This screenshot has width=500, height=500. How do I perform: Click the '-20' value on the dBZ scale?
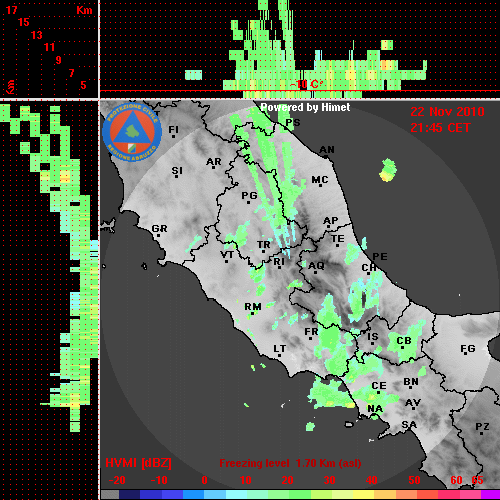click(117, 480)
